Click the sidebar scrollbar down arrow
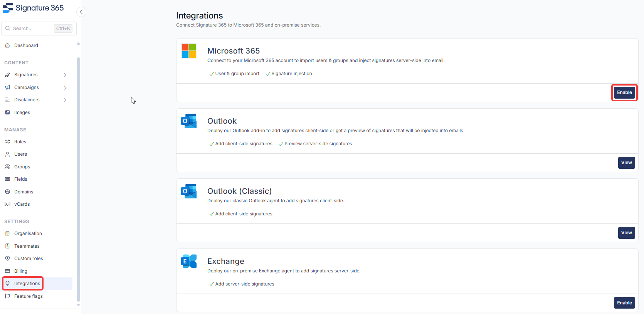This screenshot has width=644, height=314. click(x=79, y=305)
